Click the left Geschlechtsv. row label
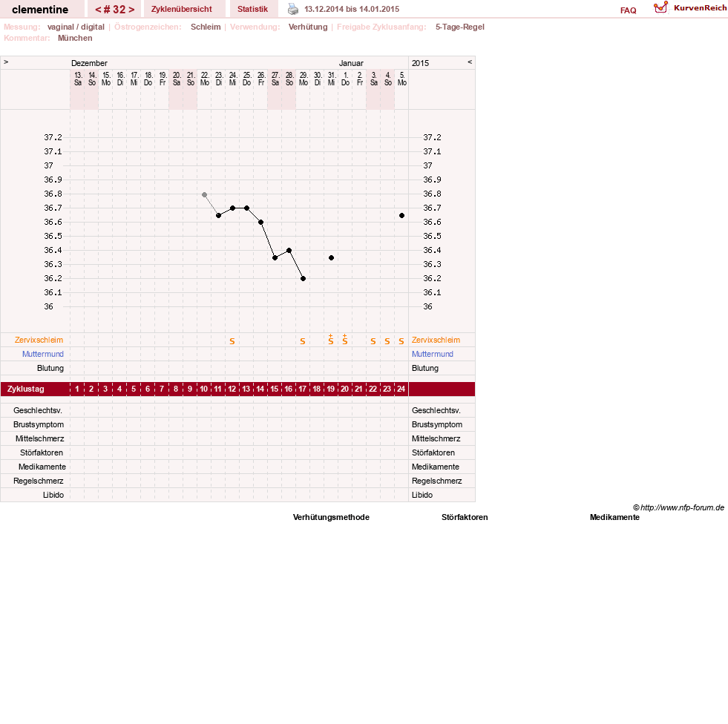 click(x=38, y=410)
